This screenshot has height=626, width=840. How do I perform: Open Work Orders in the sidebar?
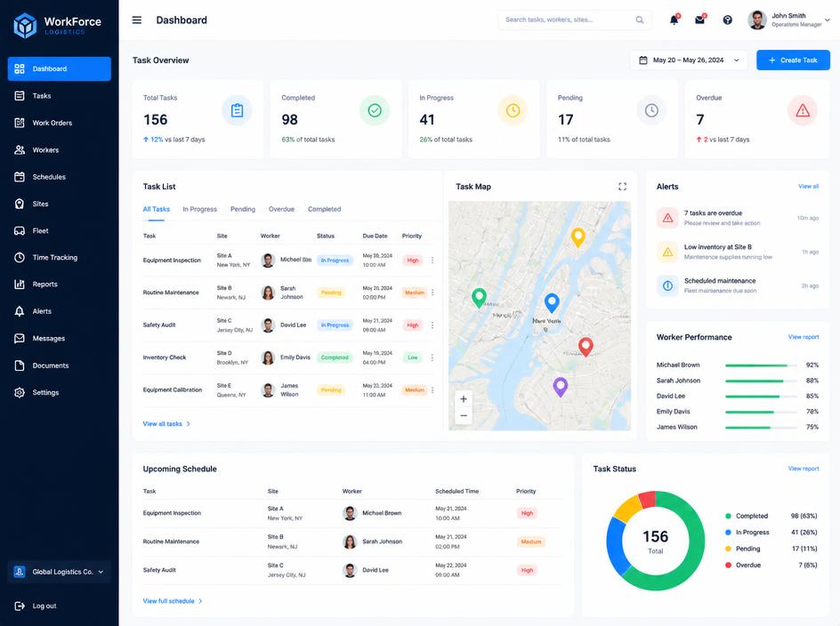point(60,123)
